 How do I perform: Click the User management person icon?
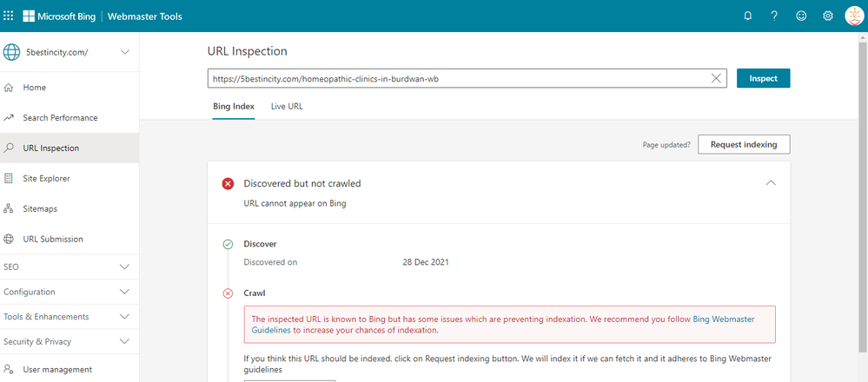(9, 369)
